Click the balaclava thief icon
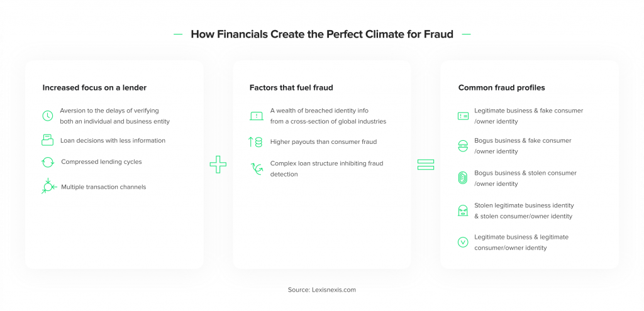 (x=463, y=210)
